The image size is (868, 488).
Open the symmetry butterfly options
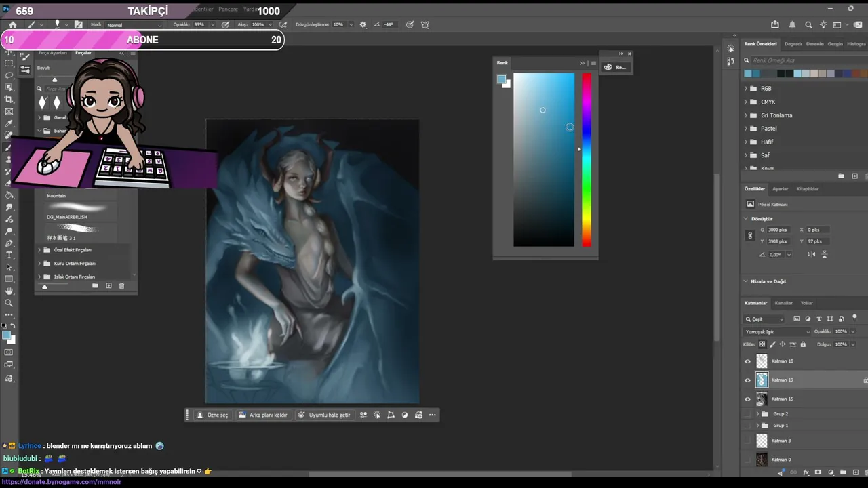425,25
